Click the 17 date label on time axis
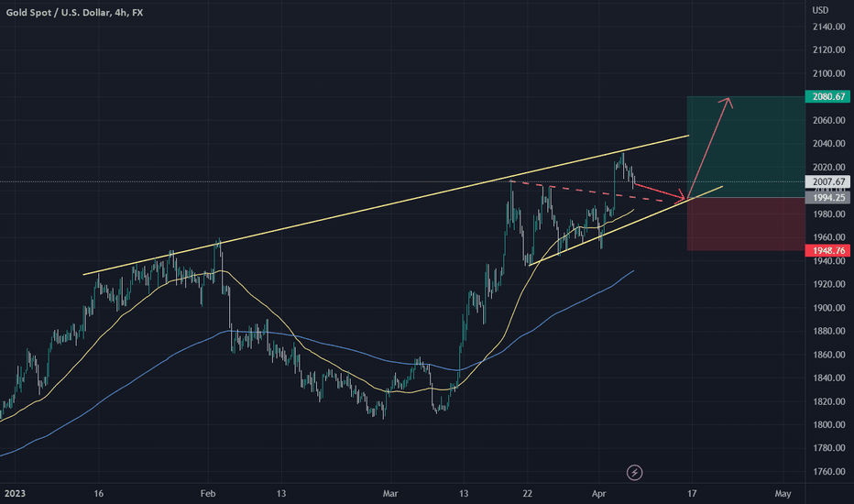 click(692, 494)
